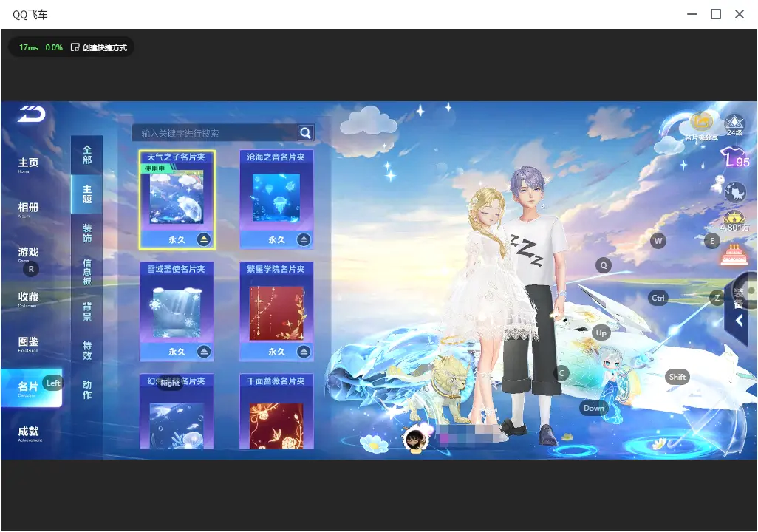This screenshot has width=758, height=532.
Task: Focus the keyword search input field
Action: tap(215, 133)
